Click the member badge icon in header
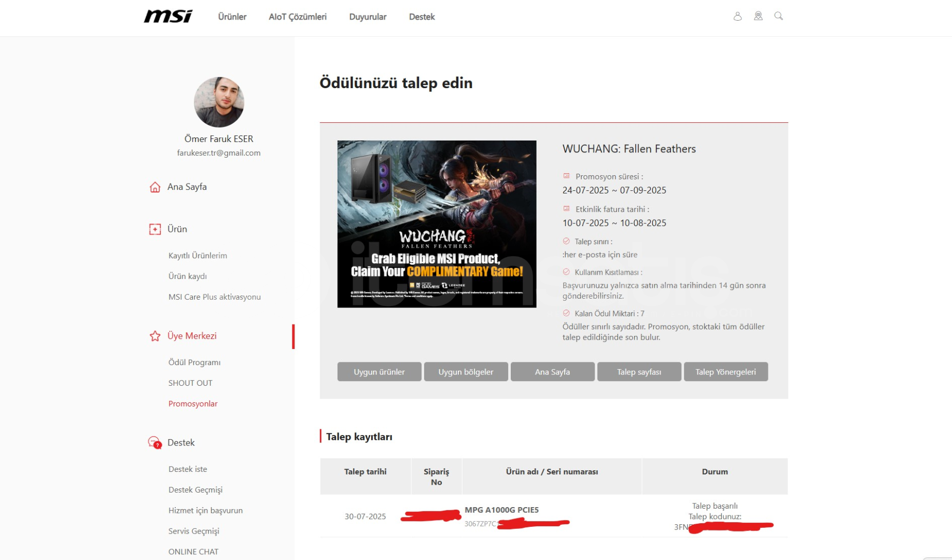 (x=758, y=16)
